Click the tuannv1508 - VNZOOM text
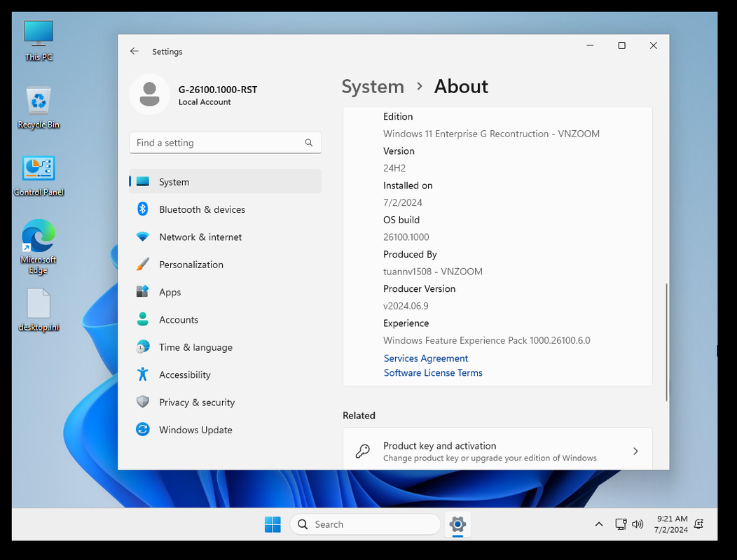 coord(433,272)
